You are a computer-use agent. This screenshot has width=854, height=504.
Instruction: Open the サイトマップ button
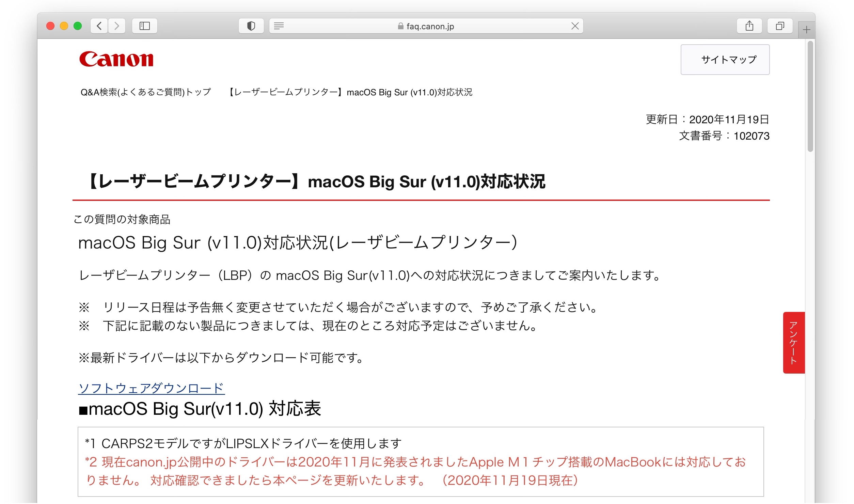click(725, 60)
